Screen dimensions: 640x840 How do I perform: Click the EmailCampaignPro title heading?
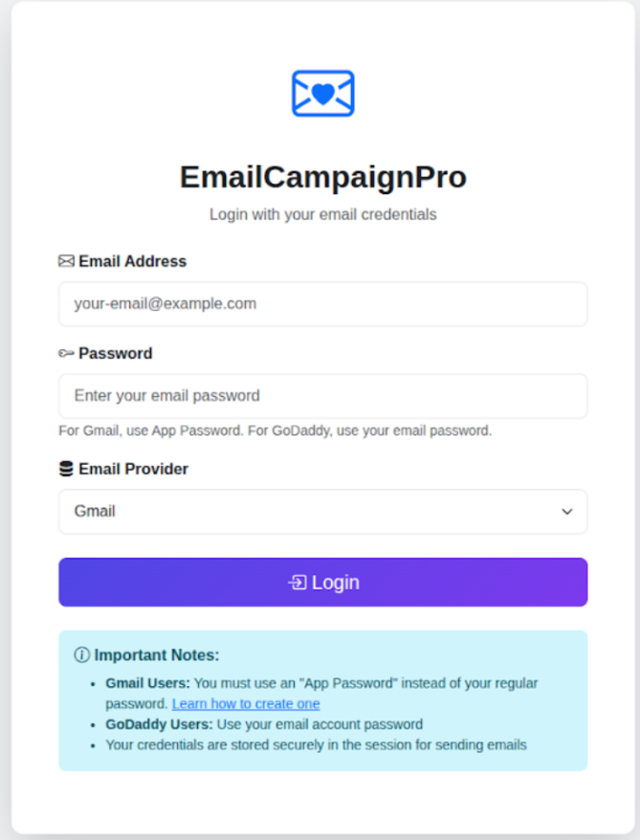tap(322, 177)
